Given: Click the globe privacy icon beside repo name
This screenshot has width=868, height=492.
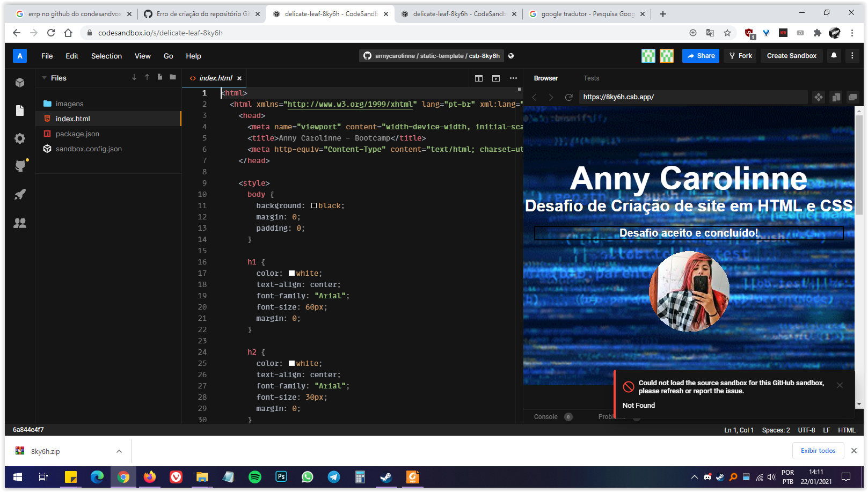Looking at the screenshot, I should tap(511, 56).
